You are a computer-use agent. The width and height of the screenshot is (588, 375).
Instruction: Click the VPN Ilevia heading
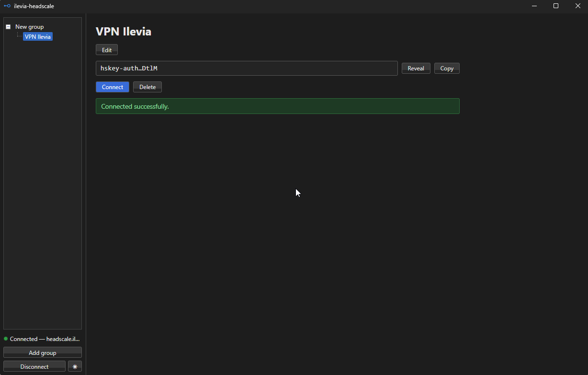124,32
